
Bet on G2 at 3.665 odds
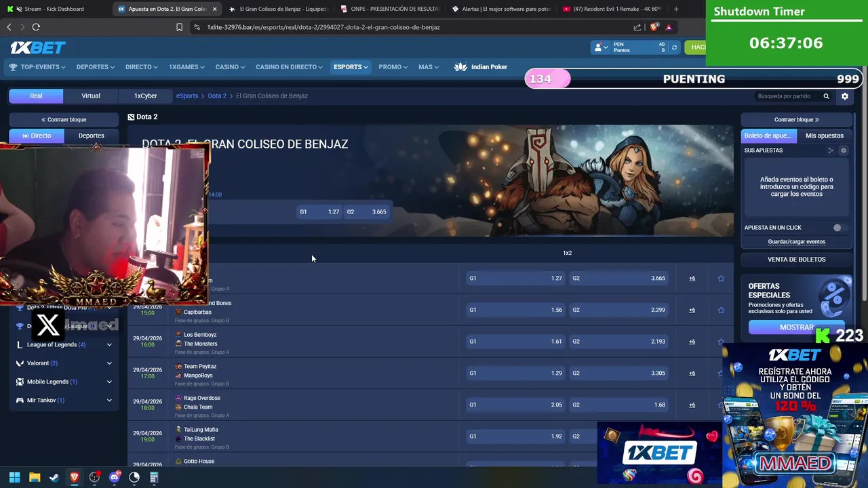click(x=618, y=279)
